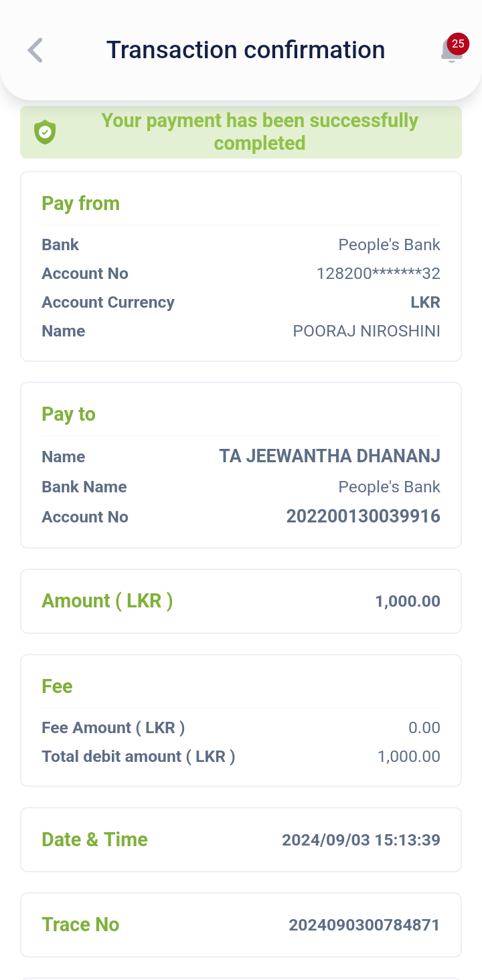Click the green shield checkmark icon

pyautogui.click(x=45, y=132)
